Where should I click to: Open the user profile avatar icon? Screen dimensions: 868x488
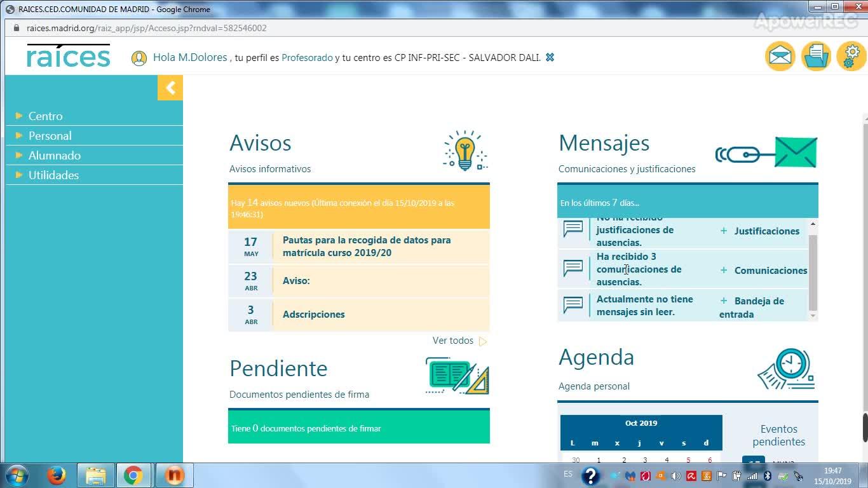point(139,58)
